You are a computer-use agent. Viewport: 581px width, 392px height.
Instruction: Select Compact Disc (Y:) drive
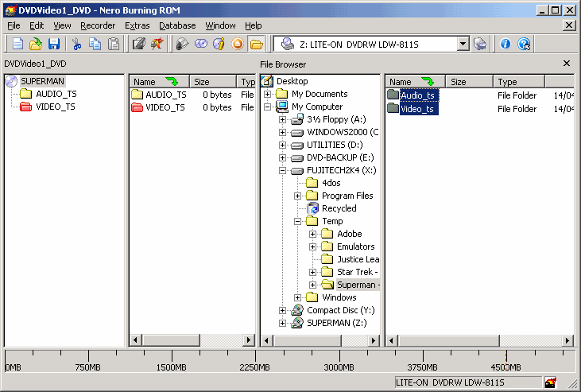[340, 310]
